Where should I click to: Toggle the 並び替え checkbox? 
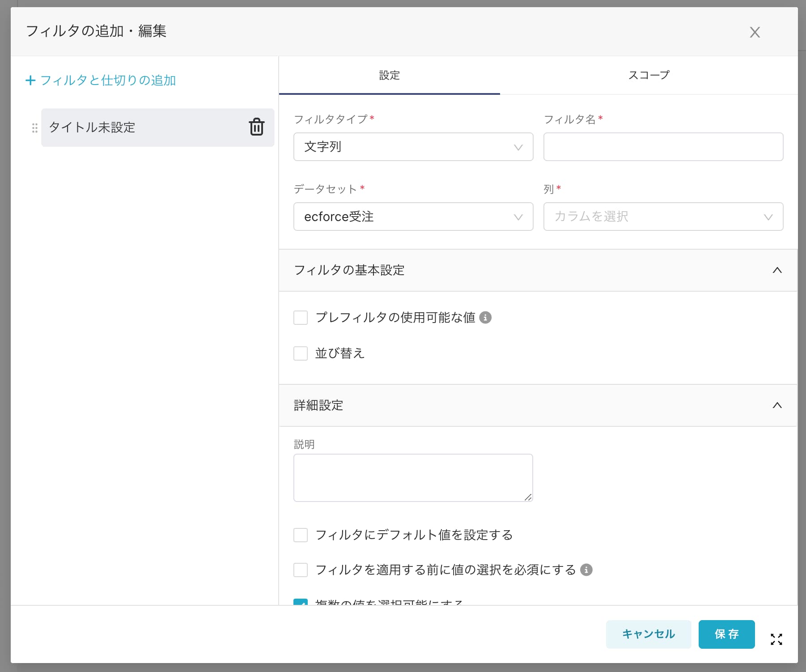[301, 353]
